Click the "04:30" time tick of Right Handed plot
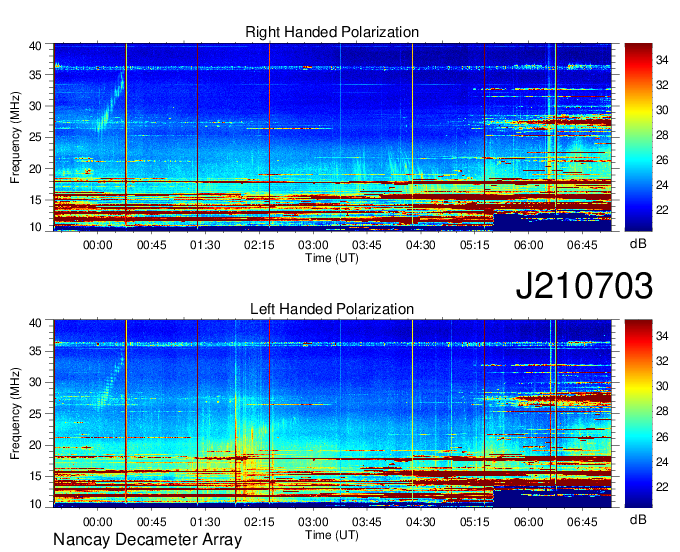This screenshot has height=552, width=680. click(x=421, y=245)
